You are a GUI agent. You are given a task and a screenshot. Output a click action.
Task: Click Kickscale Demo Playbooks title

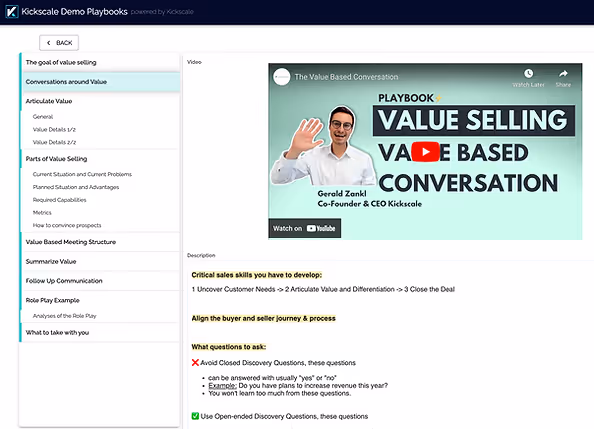74,12
